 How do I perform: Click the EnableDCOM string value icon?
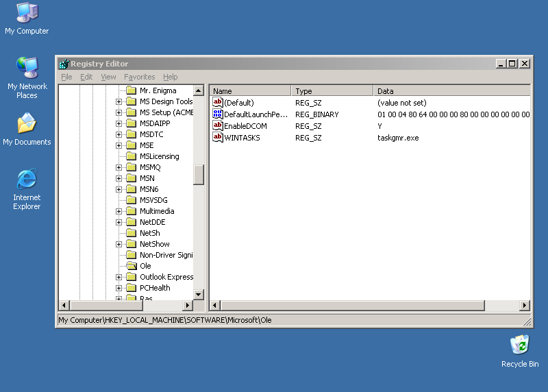pos(217,125)
